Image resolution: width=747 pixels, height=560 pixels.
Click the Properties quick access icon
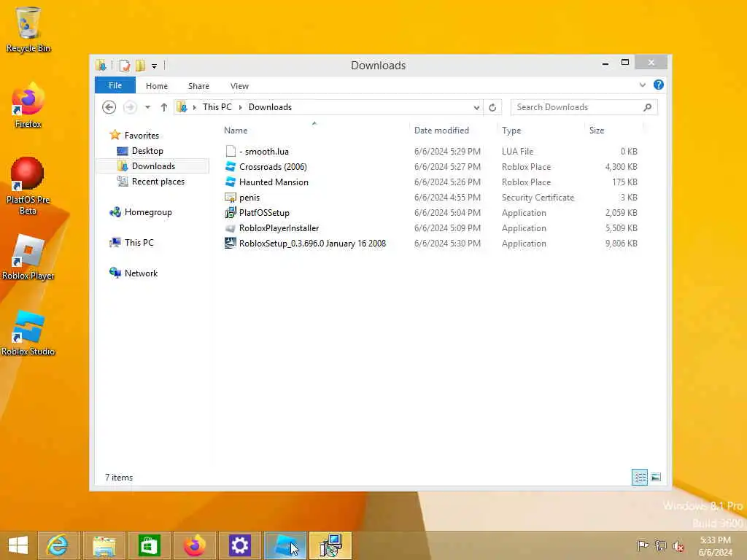124,65
